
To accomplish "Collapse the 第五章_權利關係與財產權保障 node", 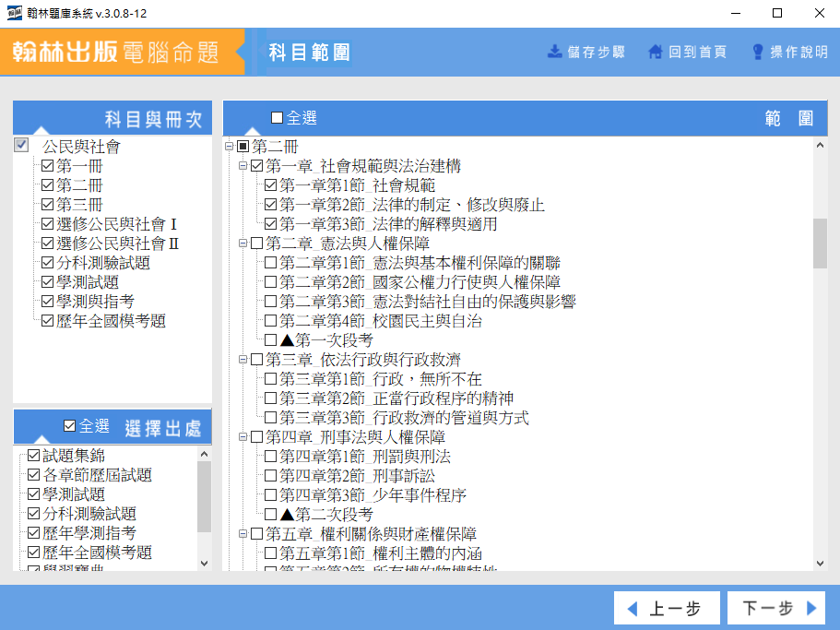I will (x=243, y=533).
